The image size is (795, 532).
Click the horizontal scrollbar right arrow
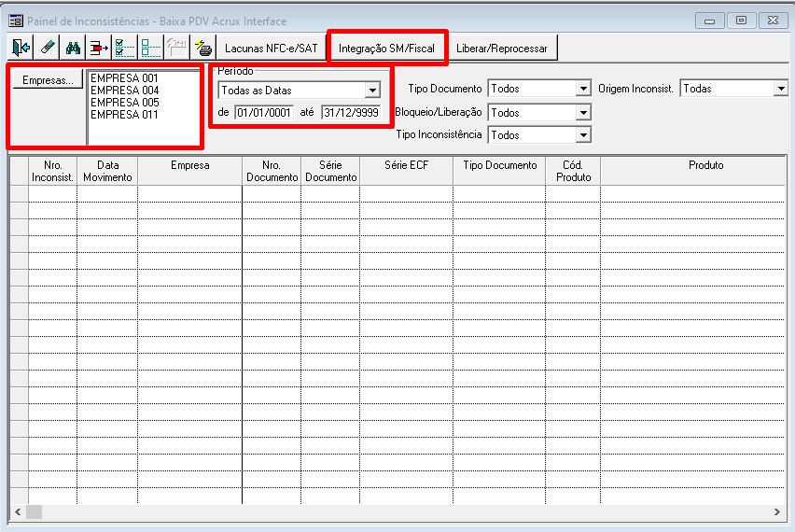(x=776, y=511)
